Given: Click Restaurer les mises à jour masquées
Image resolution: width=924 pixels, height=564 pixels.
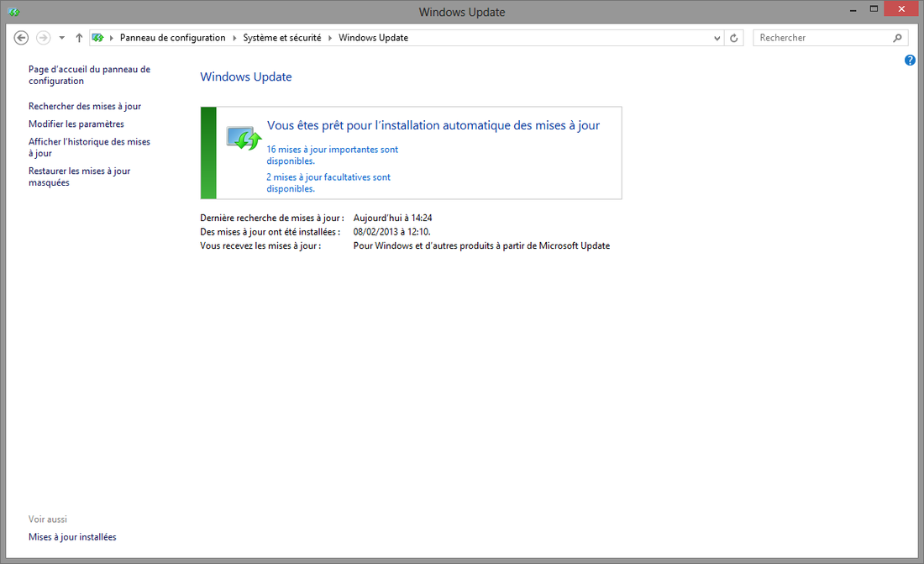Looking at the screenshot, I should 80,177.
